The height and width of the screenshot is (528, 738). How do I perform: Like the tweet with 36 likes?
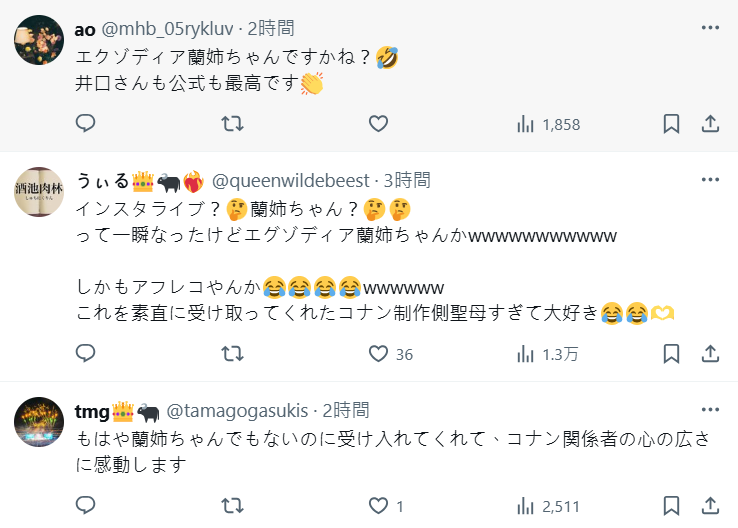pyautogui.click(x=378, y=354)
